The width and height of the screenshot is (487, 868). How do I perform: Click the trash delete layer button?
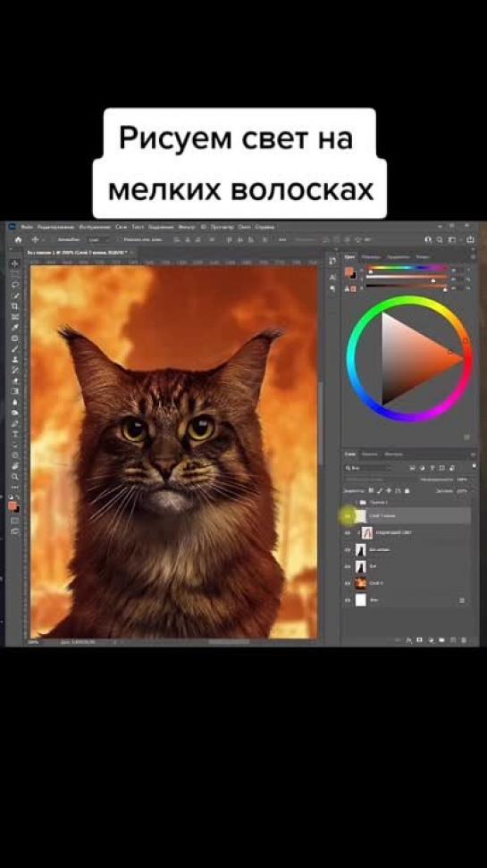[464, 640]
